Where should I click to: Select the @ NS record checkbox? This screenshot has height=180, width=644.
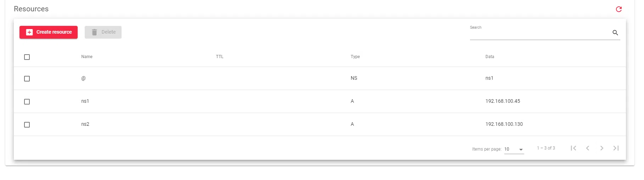tap(27, 79)
